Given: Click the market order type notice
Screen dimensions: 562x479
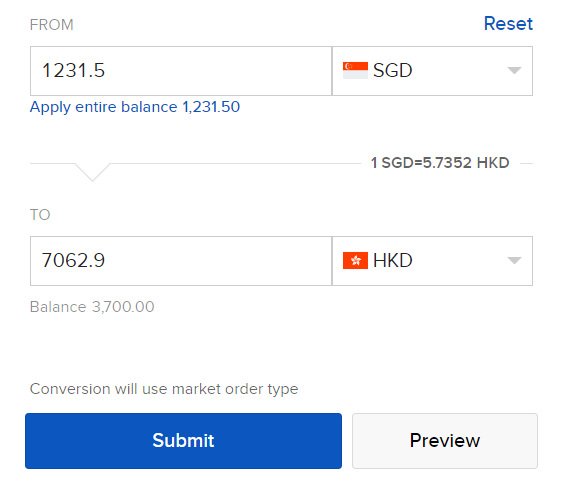Looking at the screenshot, I should point(164,389).
